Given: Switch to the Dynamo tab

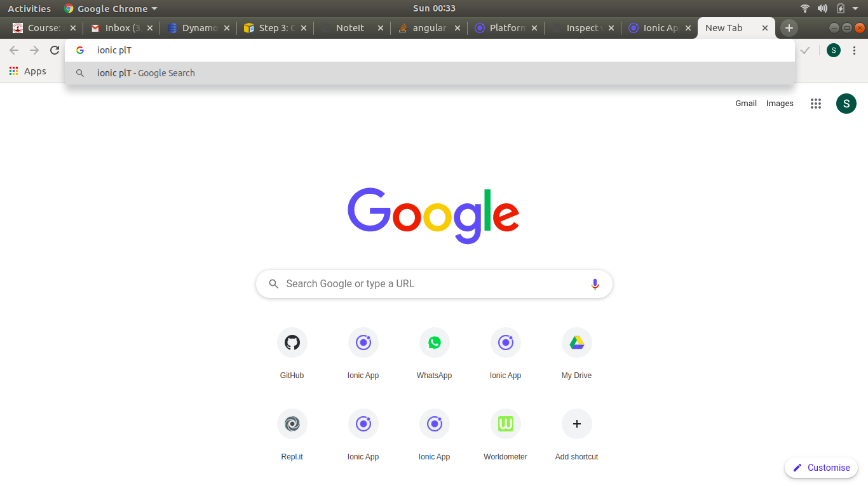Looking at the screenshot, I should click(198, 28).
